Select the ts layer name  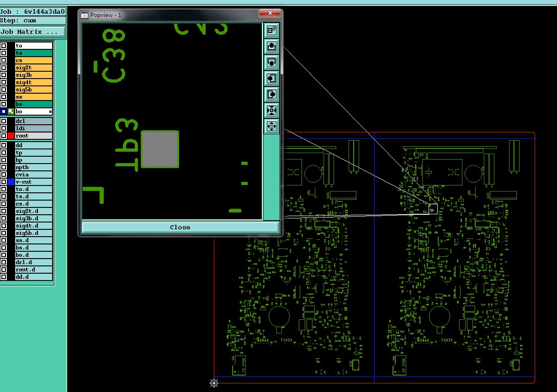point(33,53)
